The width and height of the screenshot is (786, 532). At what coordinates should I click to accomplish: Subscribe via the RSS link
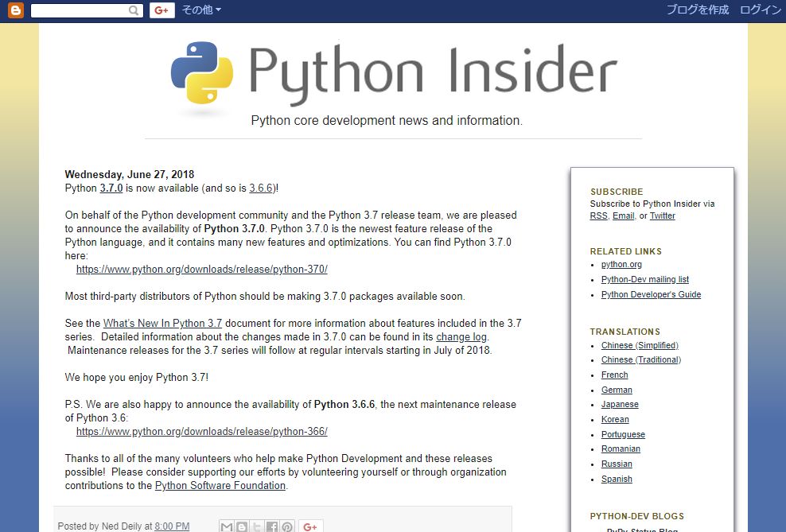point(598,216)
